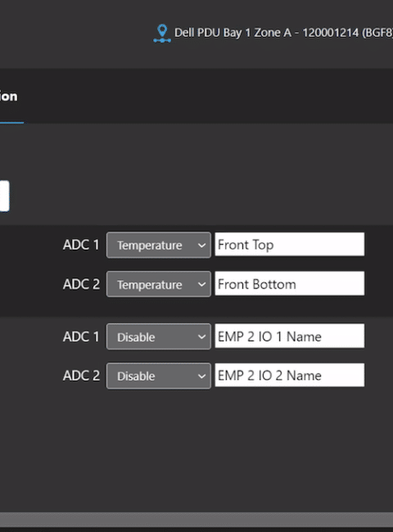This screenshot has width=393, height=532.
Task: Click ADC 1 label next to Front Top
Action: coord(81,245)
